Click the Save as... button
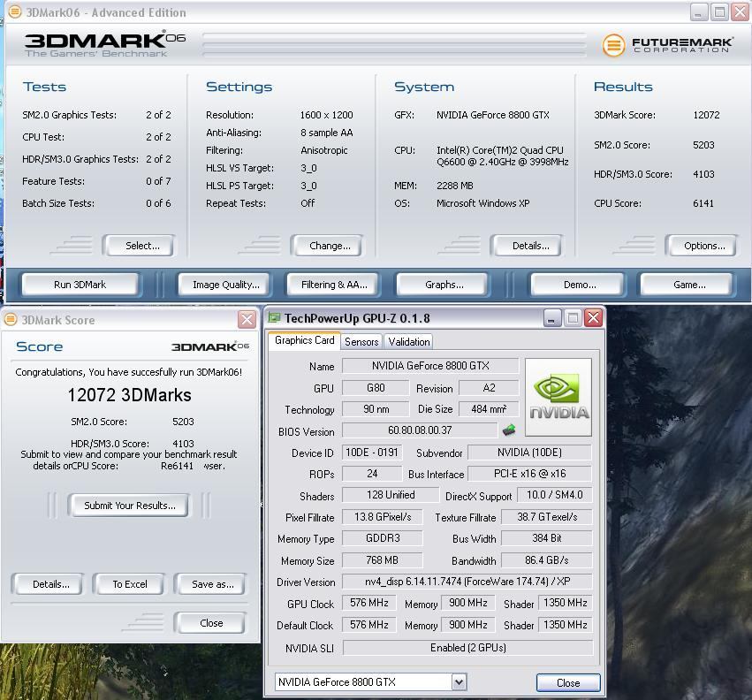Image resolution: width=752 pixels, height=700 pixels. pos(210,584)
